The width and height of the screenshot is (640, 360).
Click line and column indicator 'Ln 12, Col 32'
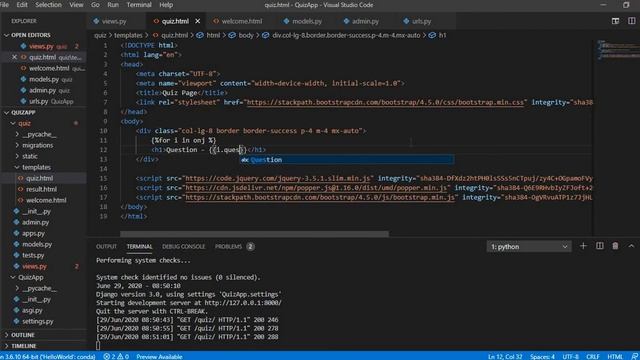[x=505, y=356]
